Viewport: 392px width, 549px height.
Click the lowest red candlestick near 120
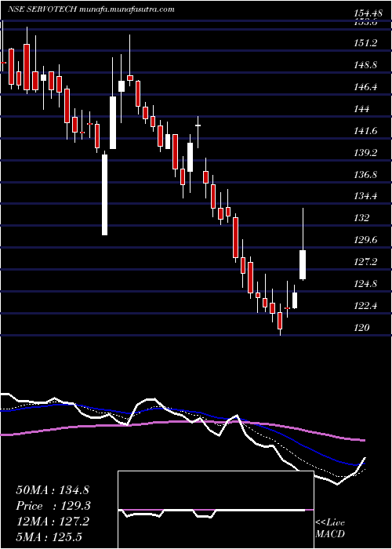(x=280, y=320)
